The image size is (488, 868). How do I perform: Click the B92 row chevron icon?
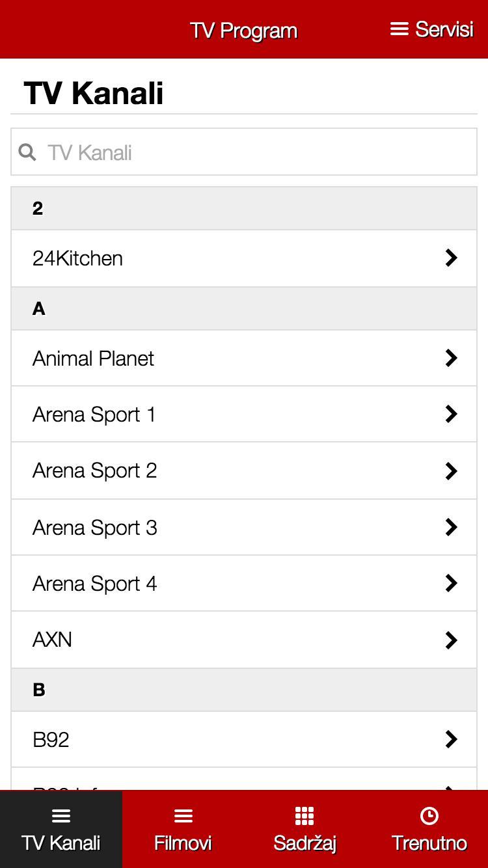(x=451, y=739)
